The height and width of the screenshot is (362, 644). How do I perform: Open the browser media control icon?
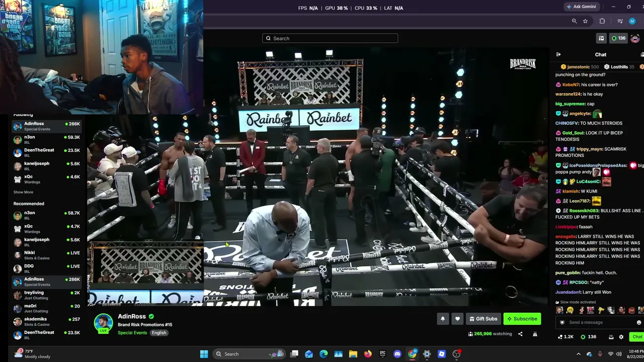(x=620, y=21)
